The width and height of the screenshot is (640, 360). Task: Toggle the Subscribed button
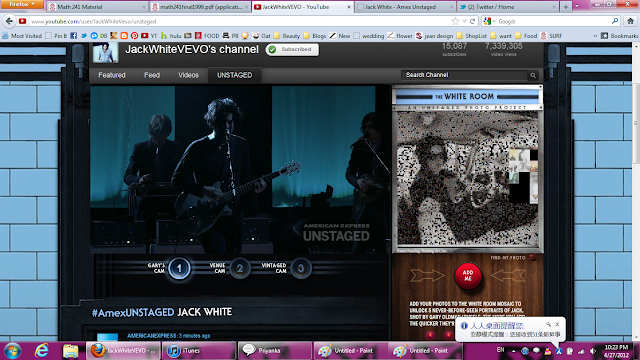coord(292,49)
